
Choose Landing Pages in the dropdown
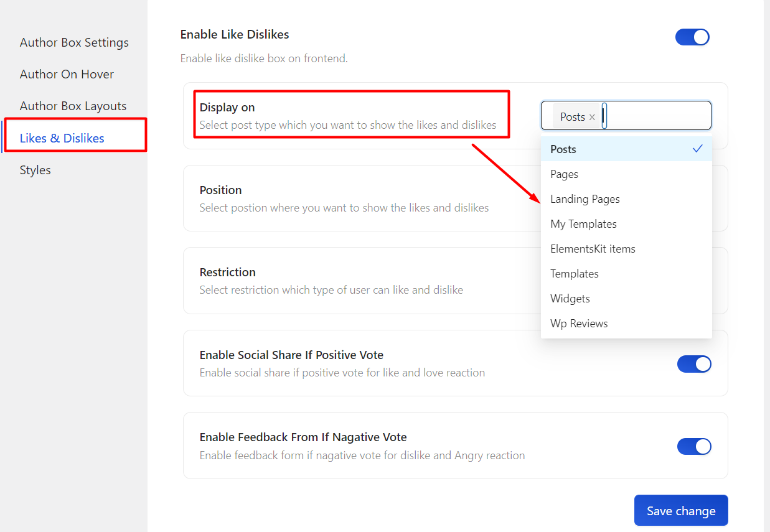(x=585, y=199)
